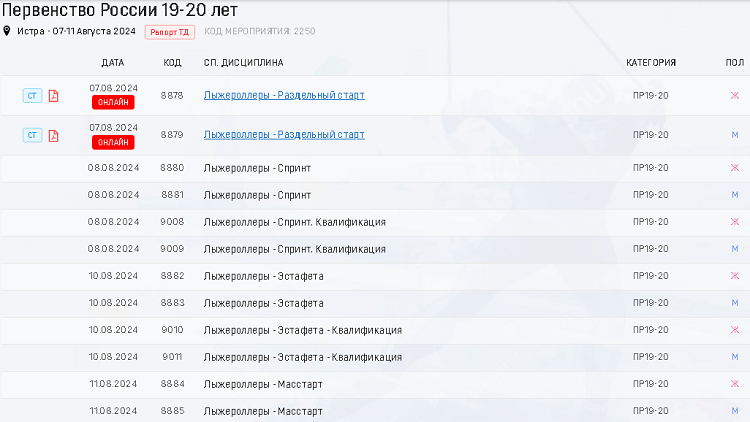Select Спринт. Квалификация row with code 9009
Screen dimensions: 750x422
pos(375,249)
